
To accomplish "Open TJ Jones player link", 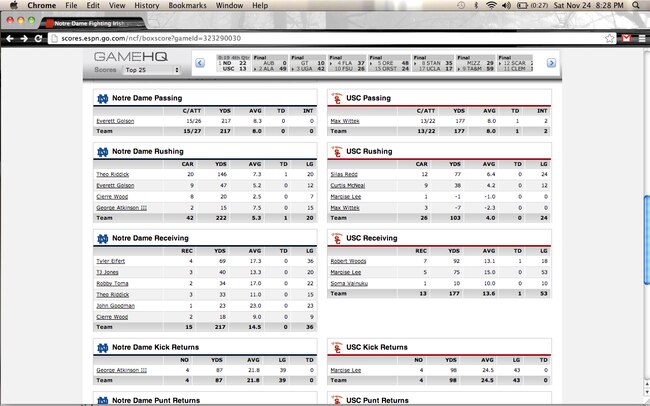I will pos(107,272).
